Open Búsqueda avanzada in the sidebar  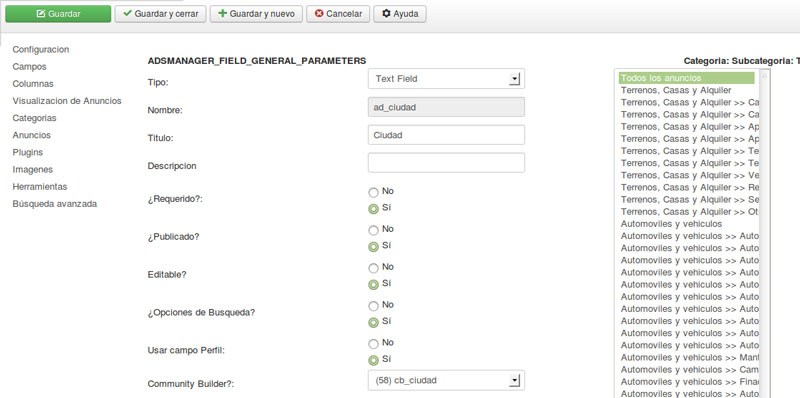point(55,204)
